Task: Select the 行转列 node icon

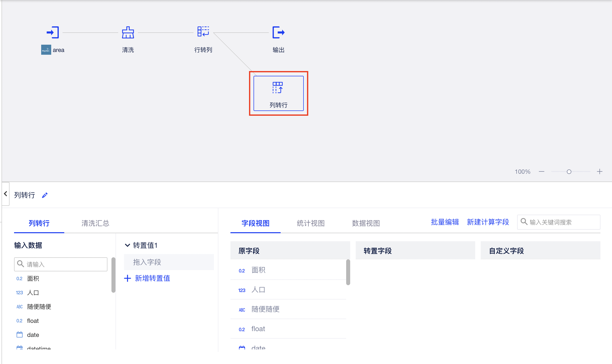Action: [203, 31]
